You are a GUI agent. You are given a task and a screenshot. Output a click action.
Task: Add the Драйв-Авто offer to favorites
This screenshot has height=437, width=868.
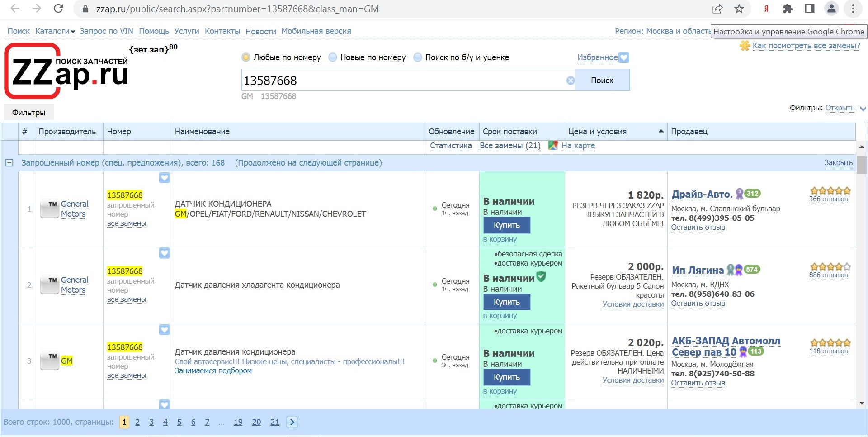point(165,178)
